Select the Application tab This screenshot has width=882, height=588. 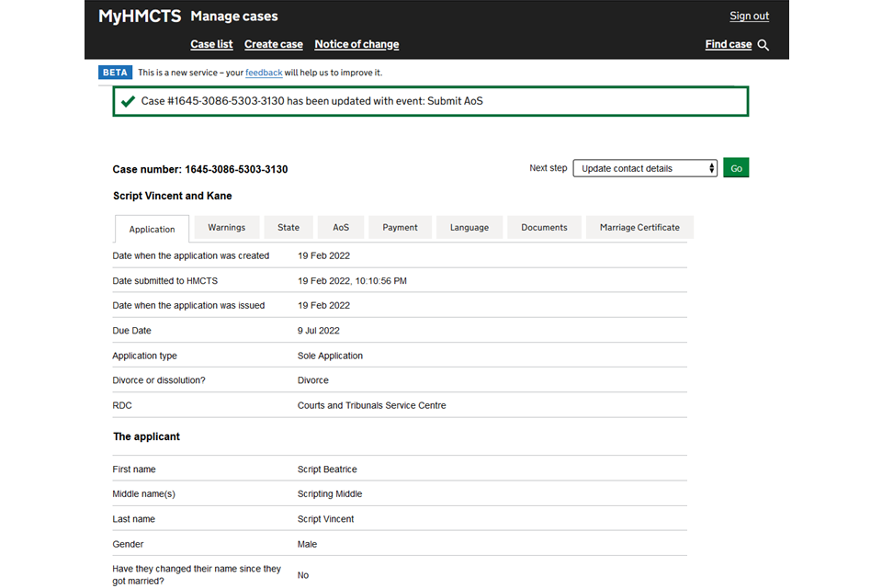pos(152,230)
